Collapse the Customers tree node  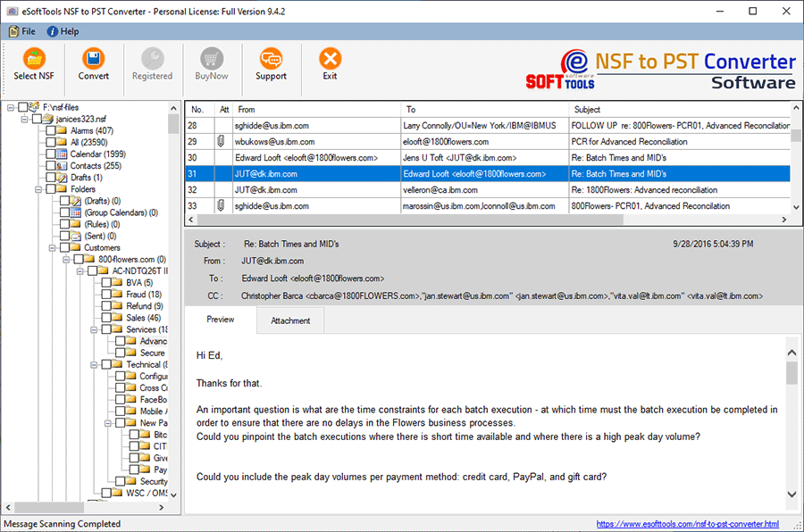52,247
